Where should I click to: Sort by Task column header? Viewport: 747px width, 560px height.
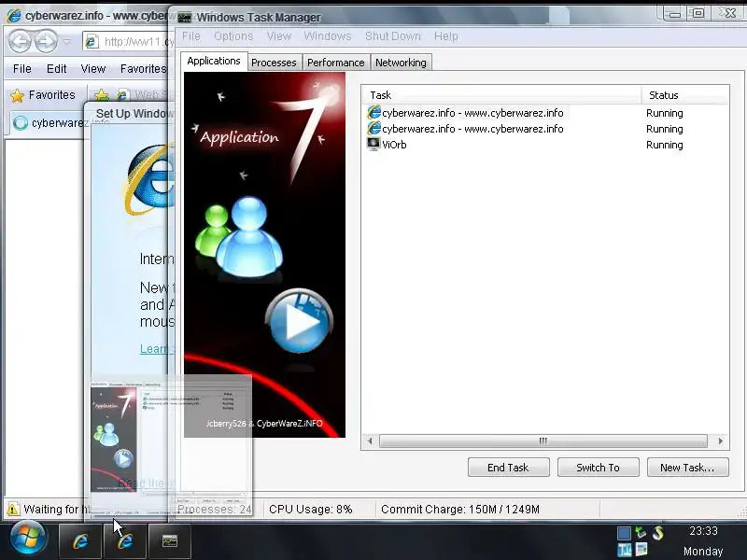[501, 95]
